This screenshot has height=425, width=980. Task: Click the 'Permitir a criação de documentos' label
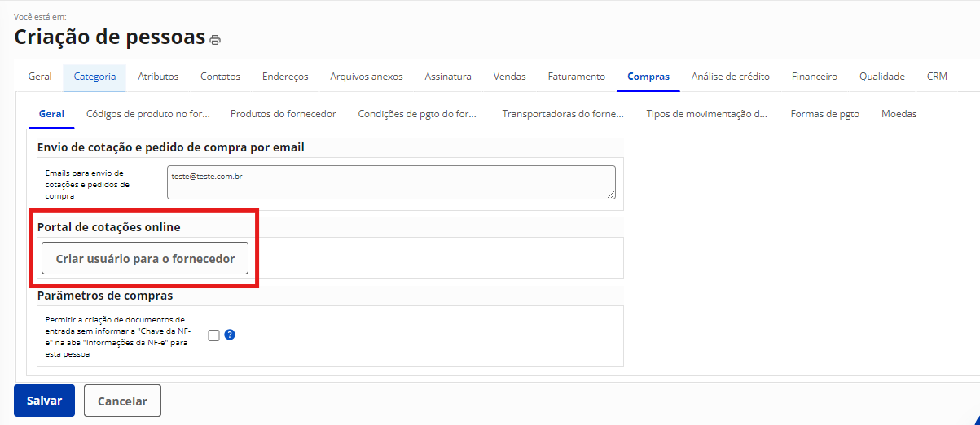pos(117,336)
